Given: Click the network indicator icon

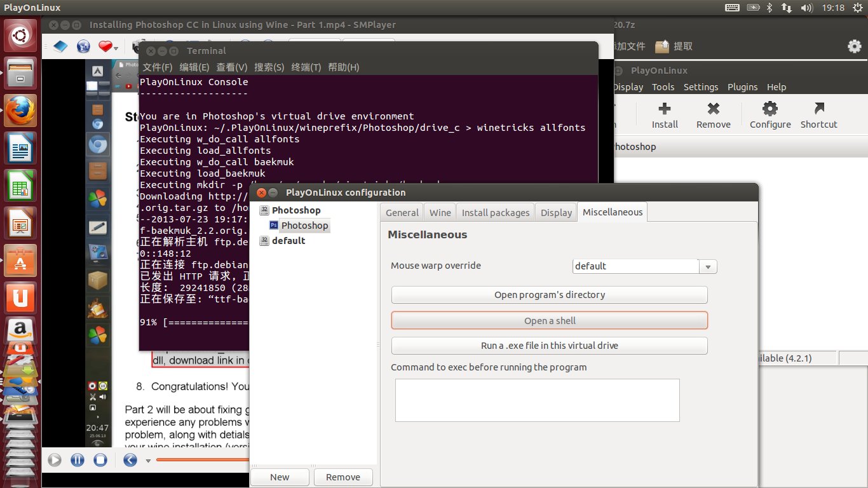Looking at the screenshot, I should pyautogui.click(x=787, y=8).
